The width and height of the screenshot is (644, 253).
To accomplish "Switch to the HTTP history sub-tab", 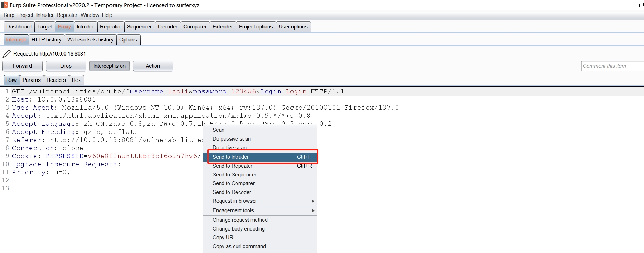I will click(46, 40).
